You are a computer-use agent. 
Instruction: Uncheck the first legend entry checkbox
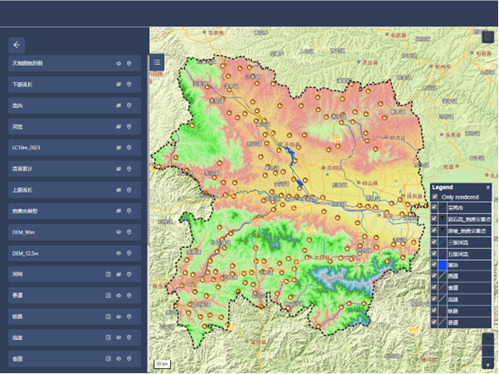click(x=434, y=207)
